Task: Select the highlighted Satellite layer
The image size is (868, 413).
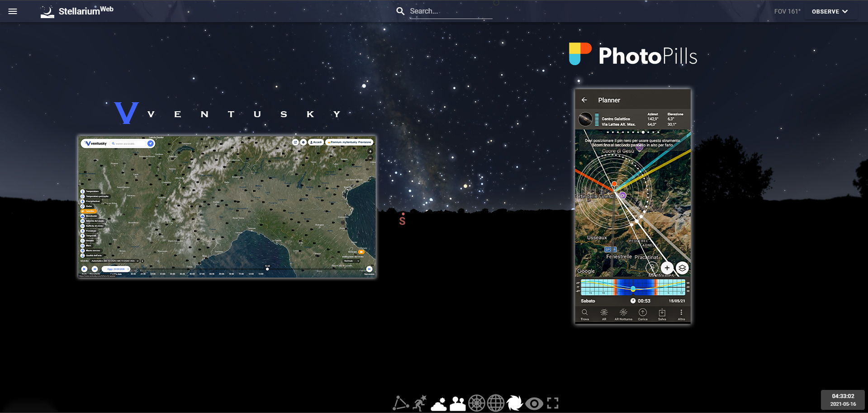Action: [x=88, y=211]
